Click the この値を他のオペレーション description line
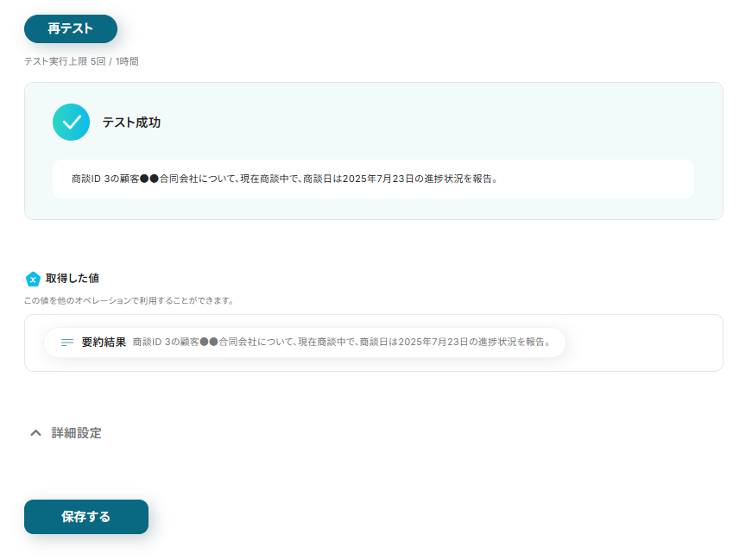The height and width of the screenshot is (560, 752). (x=129, y=300)
